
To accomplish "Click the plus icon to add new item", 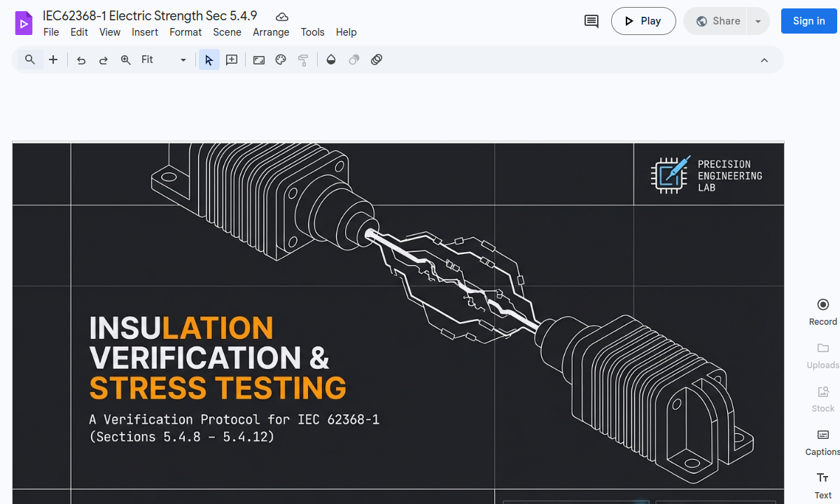I will 53,60.
